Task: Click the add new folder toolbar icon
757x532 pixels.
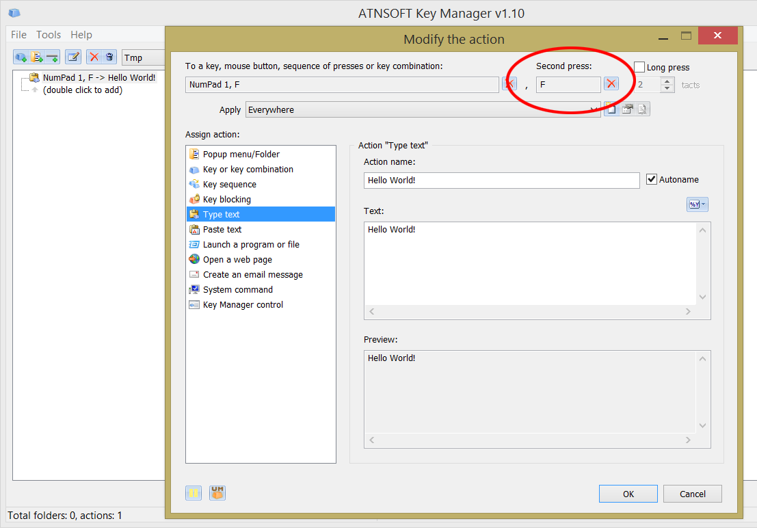Action: (38, 57)
